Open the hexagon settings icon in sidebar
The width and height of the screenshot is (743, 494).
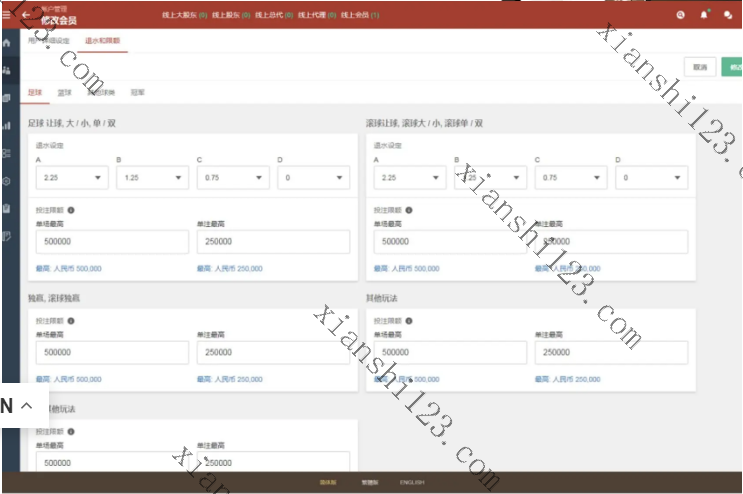pyautogui.click(x=7, y=181)
